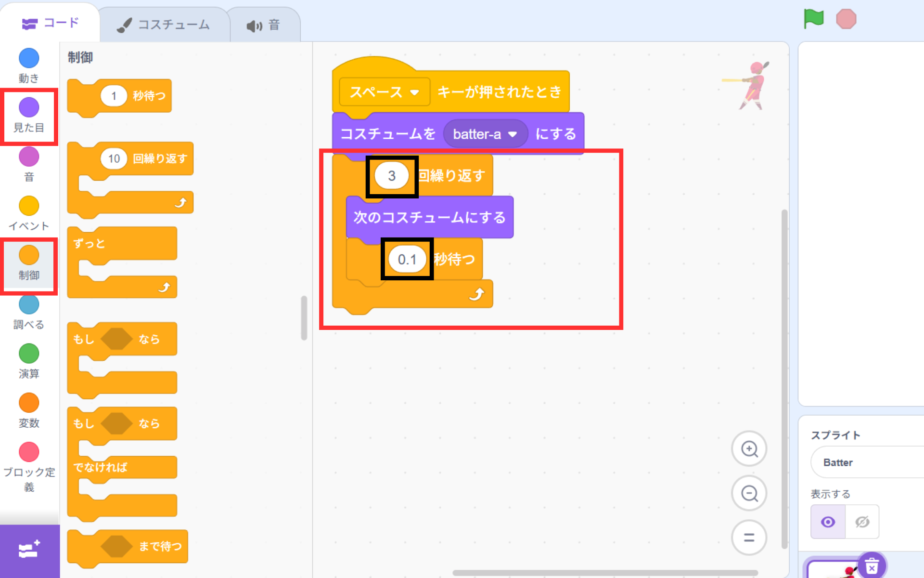
Task: Select the ずっと (forever) block
Action: point(122,244)
